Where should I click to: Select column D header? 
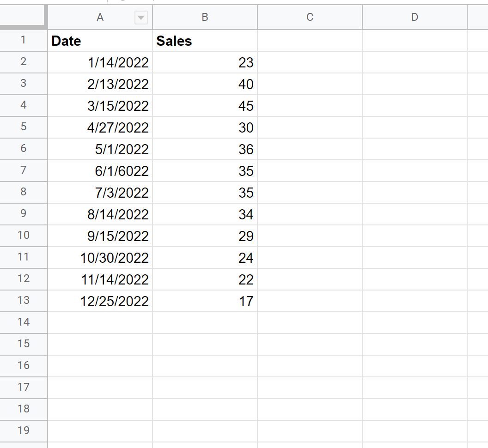(x=415, y=18)
